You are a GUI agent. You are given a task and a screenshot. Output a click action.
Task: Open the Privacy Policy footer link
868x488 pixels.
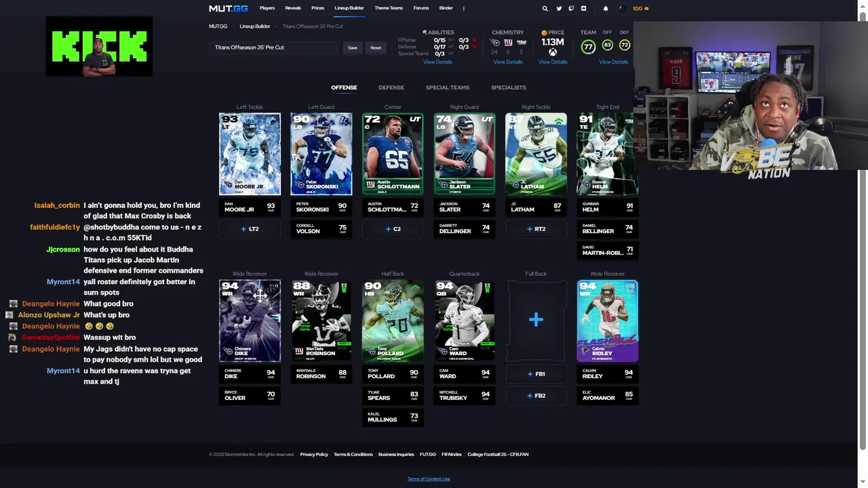click(x=314, y=454)
